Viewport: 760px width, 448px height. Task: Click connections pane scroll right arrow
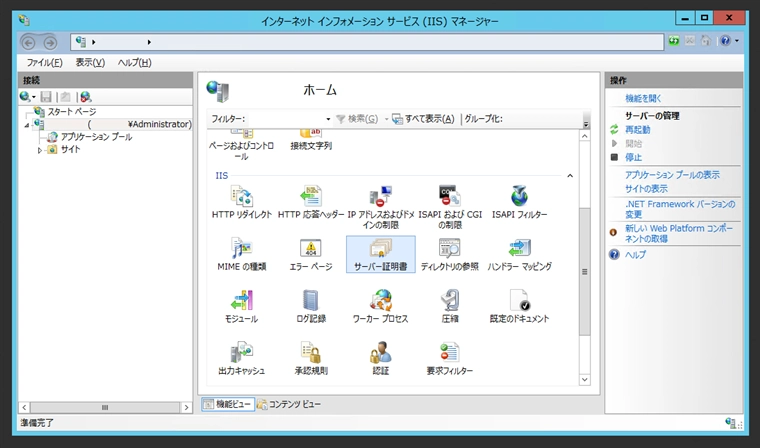(187, 407)
